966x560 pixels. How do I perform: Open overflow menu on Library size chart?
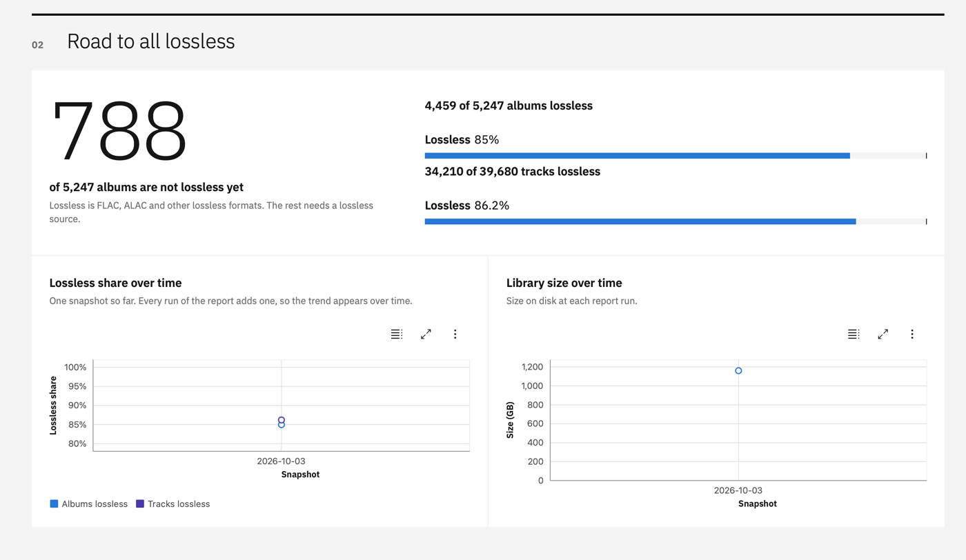coord(911,334)
